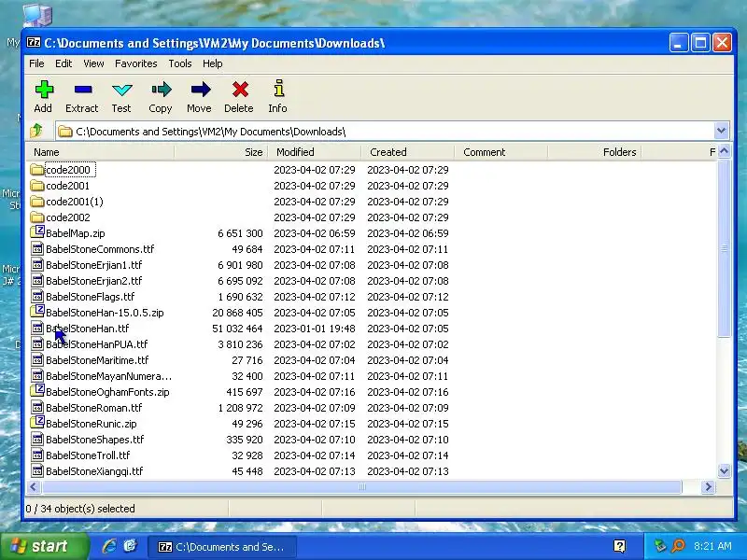Click the horizontal scrollbar thumb
The height and width of the screenshot is (560, 747).
click(361, 486)
